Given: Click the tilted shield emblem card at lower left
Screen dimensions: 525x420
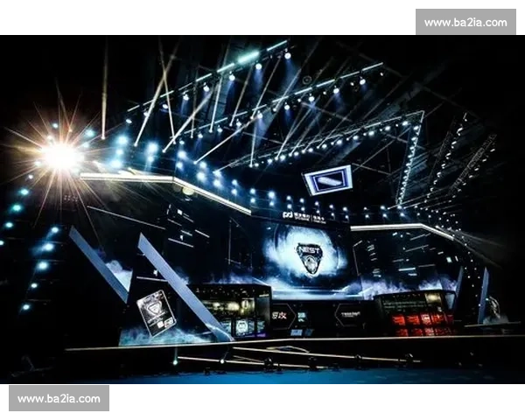Looking at the screenshot, I should pyautogui.click(x=156, y=312).
